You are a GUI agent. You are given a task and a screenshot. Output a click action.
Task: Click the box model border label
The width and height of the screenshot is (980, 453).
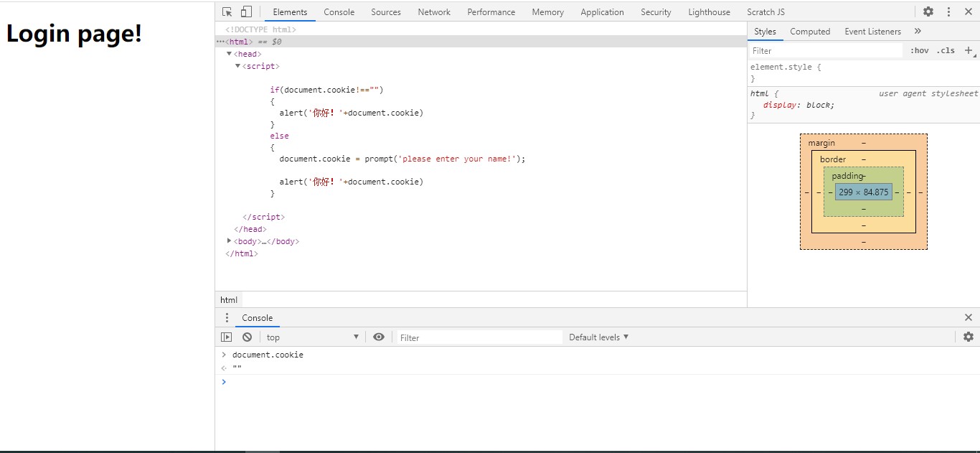coord(833,159)
